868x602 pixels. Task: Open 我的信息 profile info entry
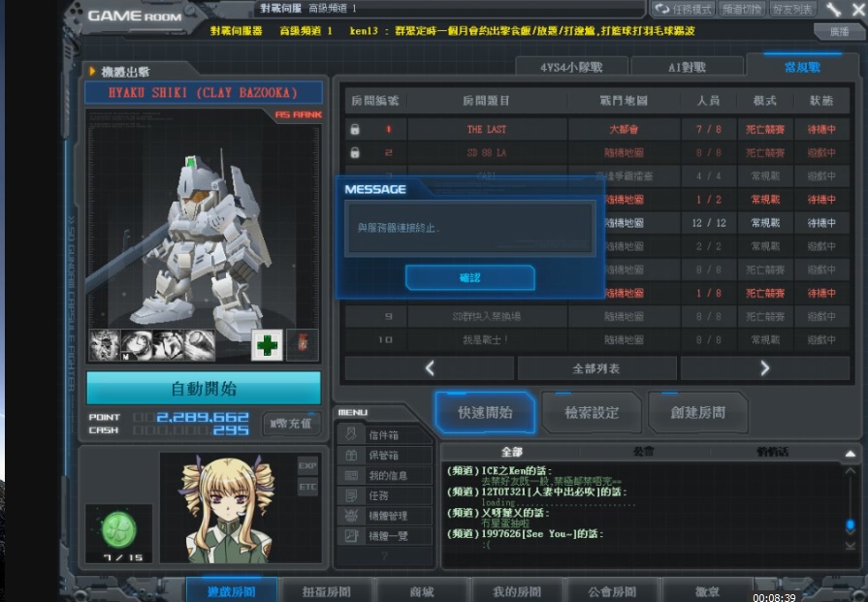click(384, 475)
